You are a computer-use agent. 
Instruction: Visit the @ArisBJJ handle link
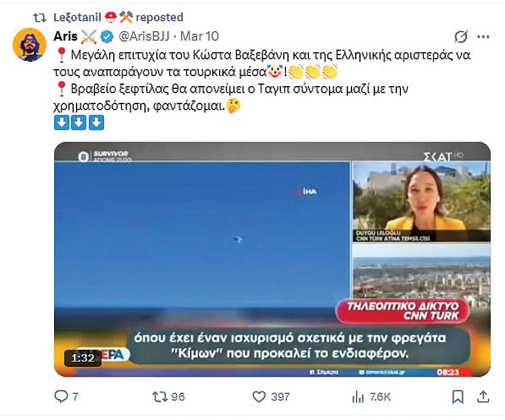pyautogui.click(x=144, y=36)
